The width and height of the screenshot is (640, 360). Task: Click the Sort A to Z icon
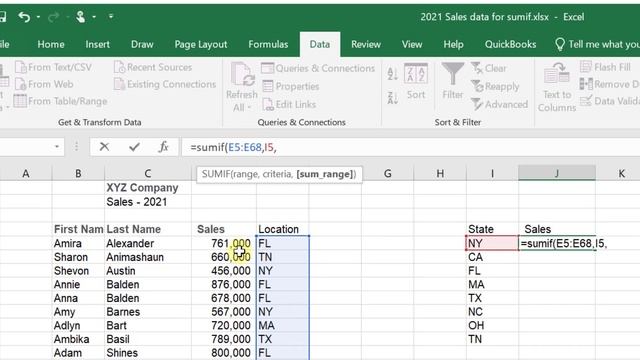coord(392,73)
